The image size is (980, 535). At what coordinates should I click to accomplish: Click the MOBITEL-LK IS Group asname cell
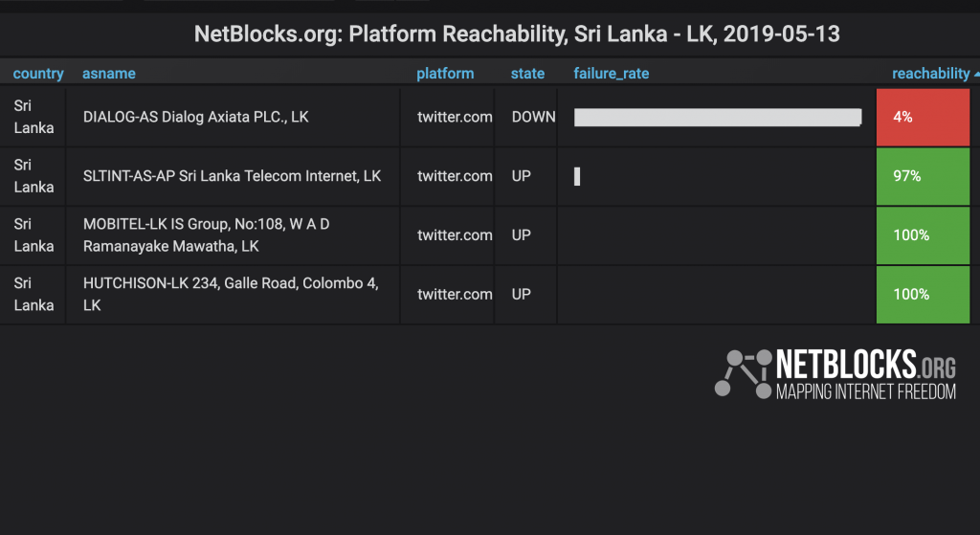coord(233,235)
